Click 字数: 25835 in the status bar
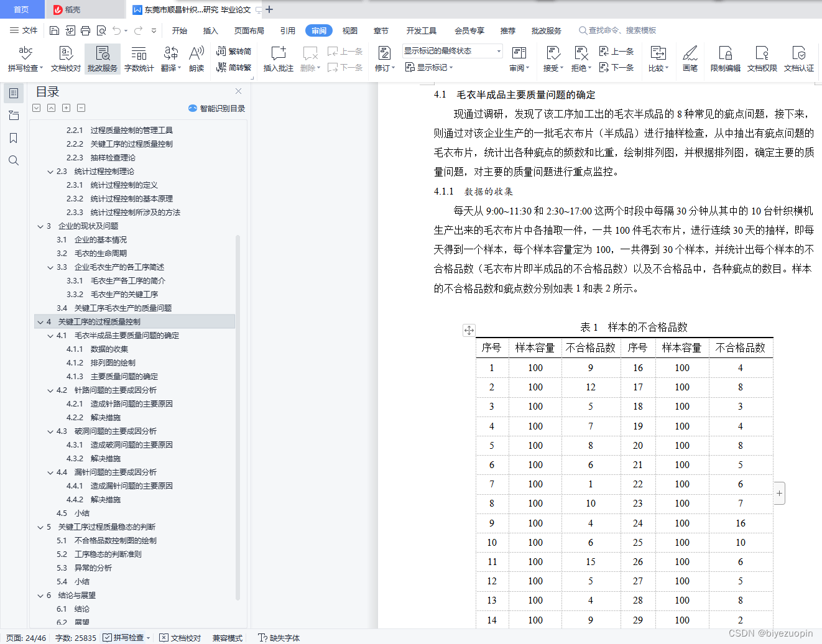Image resolution: width=822 pixels, height=644 pixels. point(76,638)
